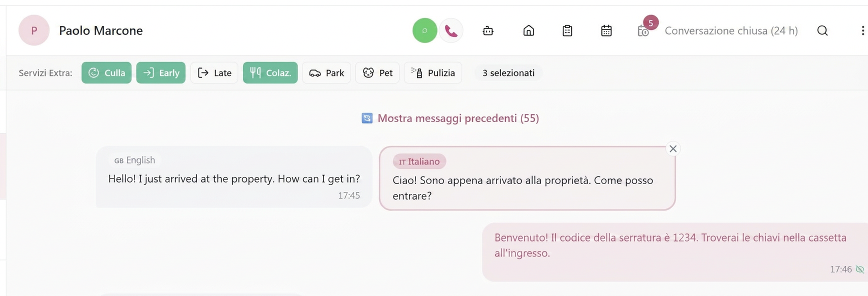Toggle off the Early check-in service
868x296 pixels.
pos(161,72)
